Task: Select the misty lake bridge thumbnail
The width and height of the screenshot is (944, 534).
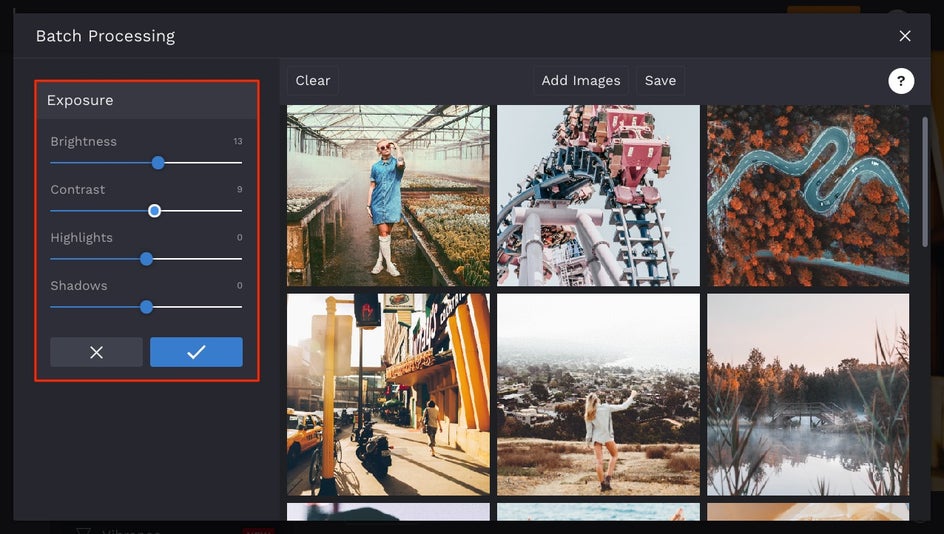Action: pyautogui.click(x=808, y=394)
